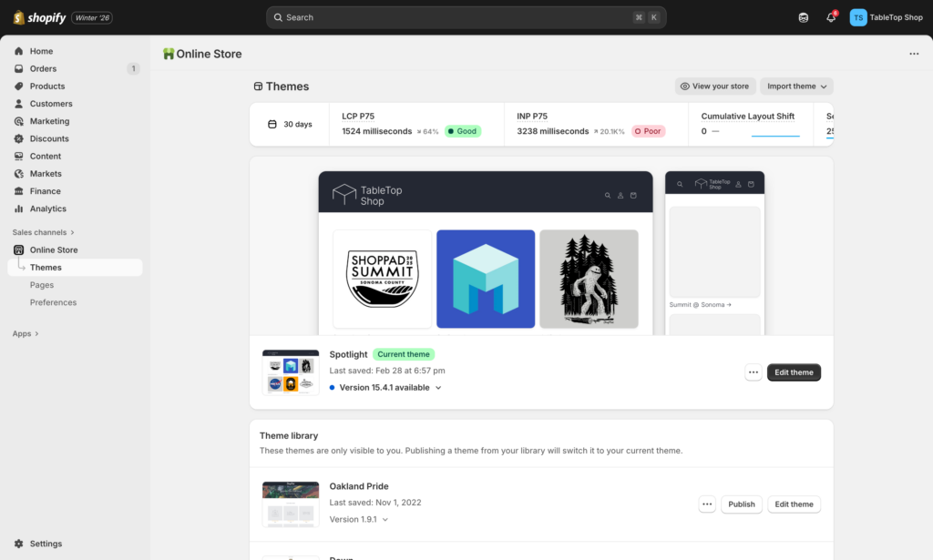Click the Settings gear icon
The height and width of the screenshot is (560, 933).
click(19, 544)
